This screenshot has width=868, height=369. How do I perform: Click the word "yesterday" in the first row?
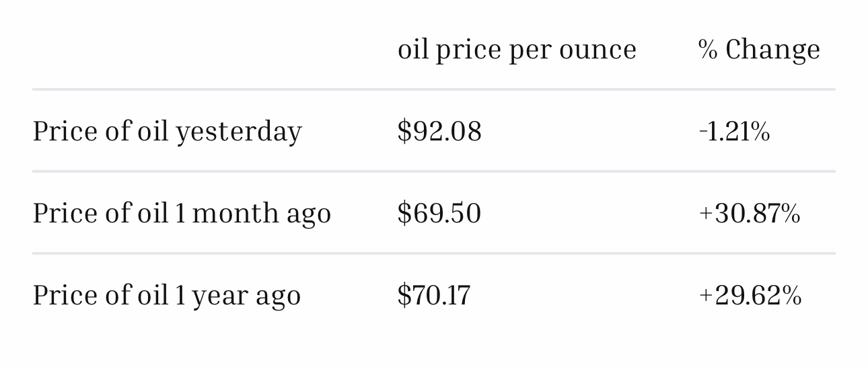238,132
